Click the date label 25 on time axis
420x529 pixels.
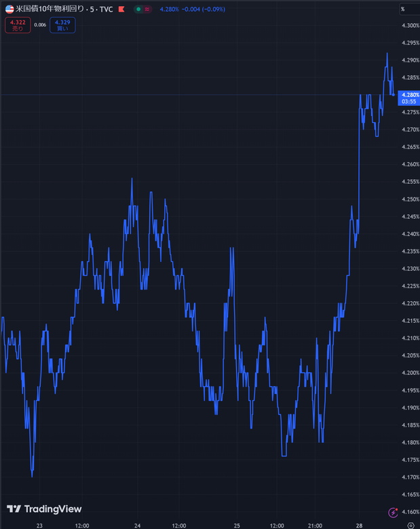237,526
